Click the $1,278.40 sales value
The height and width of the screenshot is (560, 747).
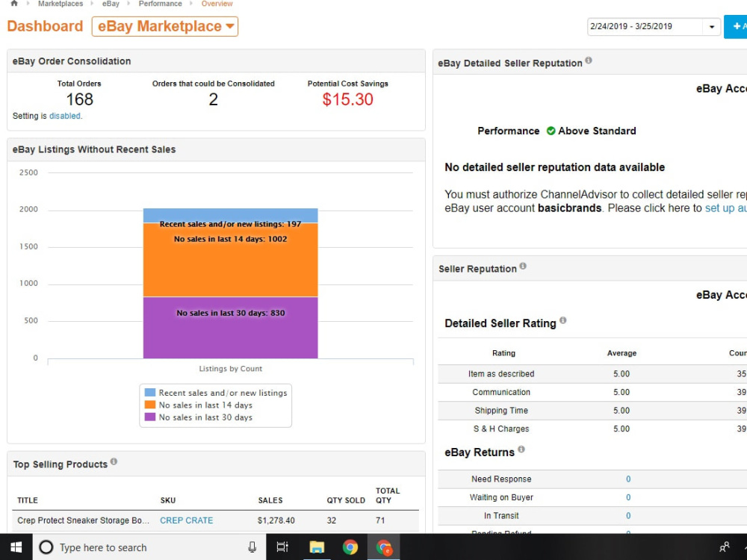276,520
